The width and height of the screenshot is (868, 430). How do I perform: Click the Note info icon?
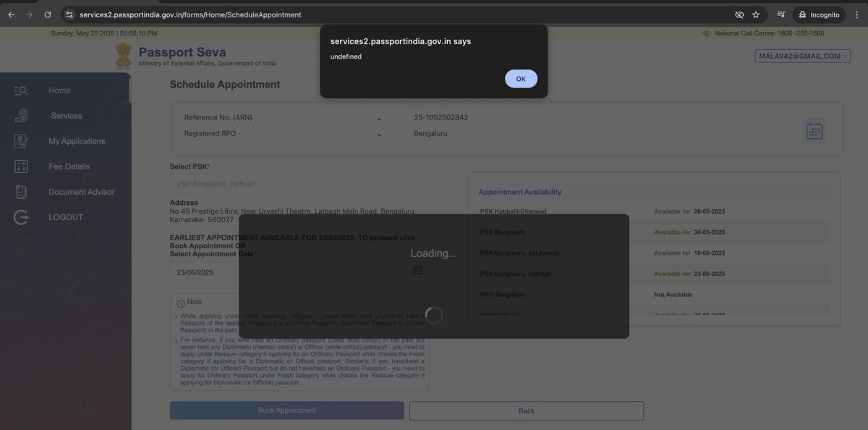point(181,303)
